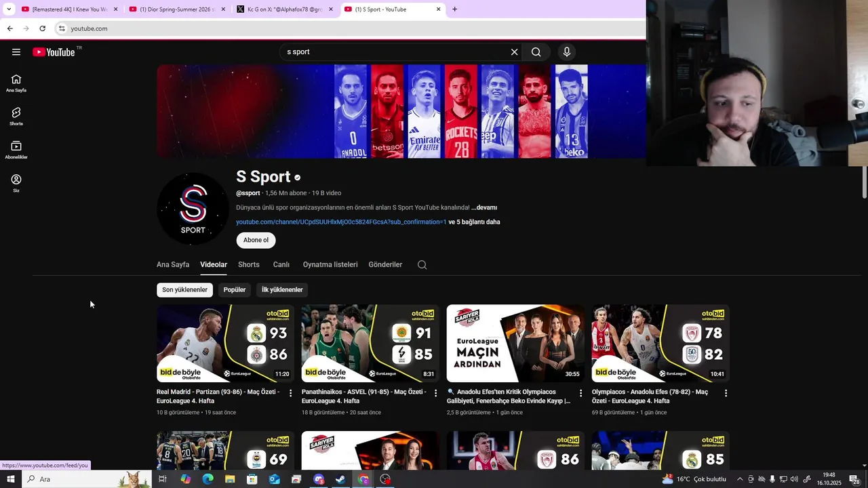View site information icon in address bar

62,28
